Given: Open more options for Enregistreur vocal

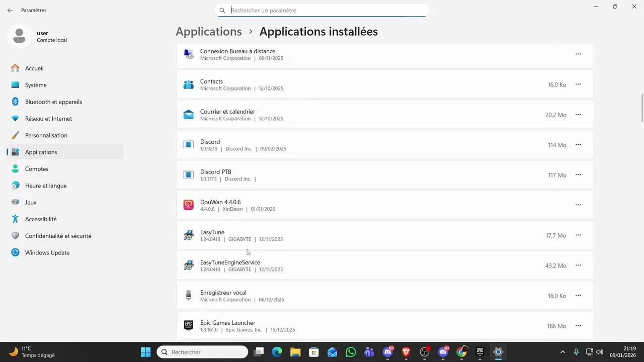Looking at the screenshot, I should pyautogui.click(x=578, y=296).
